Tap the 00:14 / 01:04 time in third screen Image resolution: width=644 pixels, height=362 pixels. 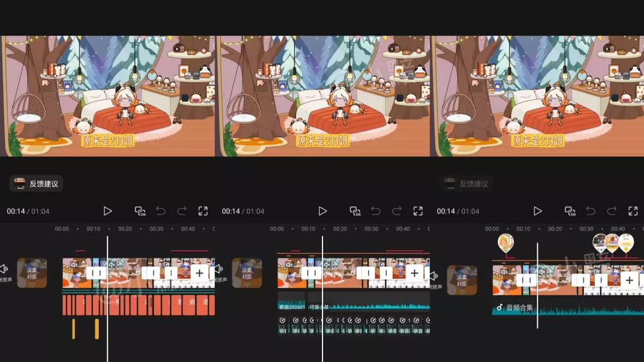click(458, 211)
